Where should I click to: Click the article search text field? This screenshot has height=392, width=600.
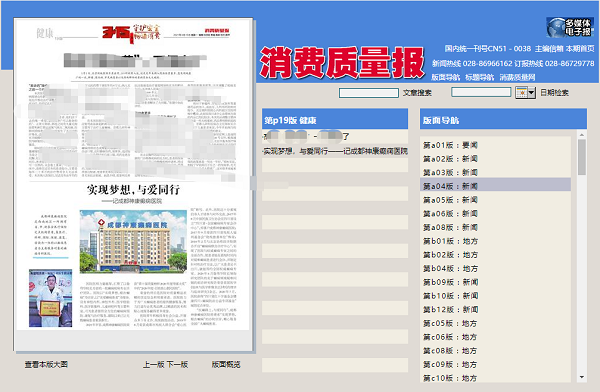coord(369,93)
